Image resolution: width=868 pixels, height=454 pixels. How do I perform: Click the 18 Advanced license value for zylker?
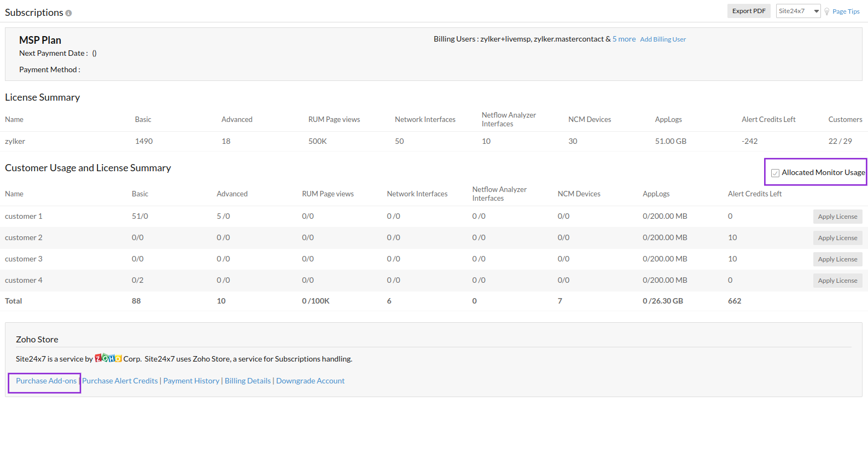tap(226, 141)
